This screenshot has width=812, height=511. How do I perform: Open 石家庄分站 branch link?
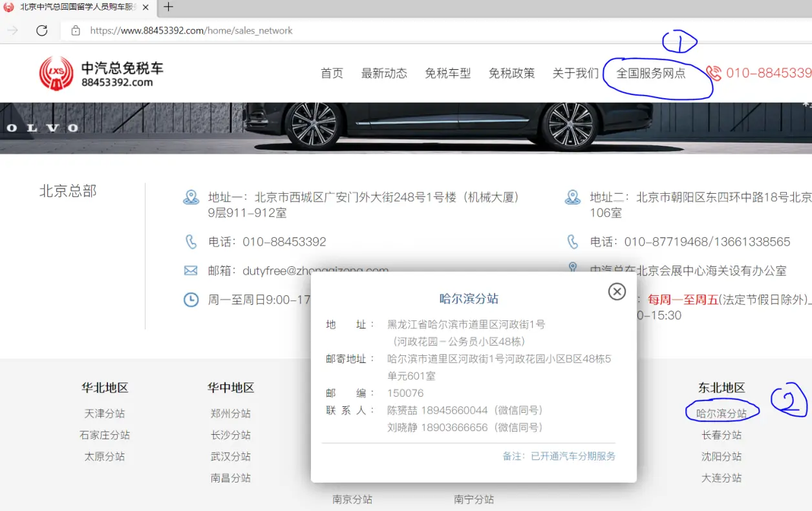click(x=105, y=435)
